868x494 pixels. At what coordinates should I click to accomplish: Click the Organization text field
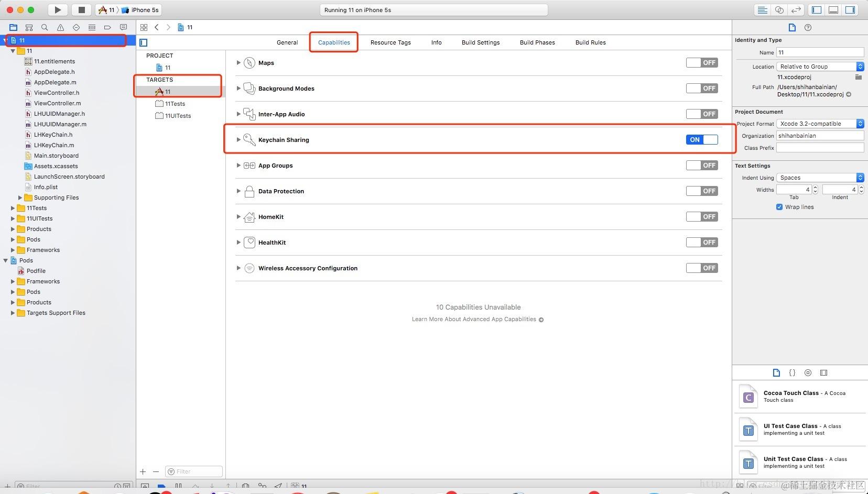point(820,136)
